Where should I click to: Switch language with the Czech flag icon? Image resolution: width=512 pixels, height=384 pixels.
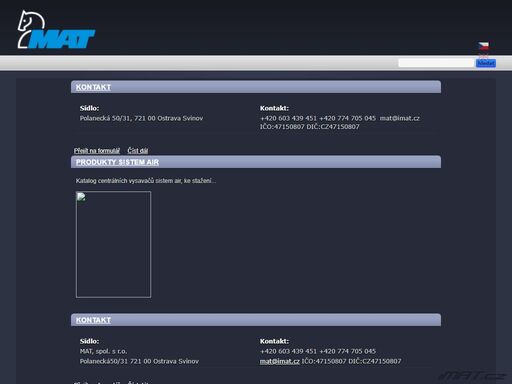pos(483,45)
